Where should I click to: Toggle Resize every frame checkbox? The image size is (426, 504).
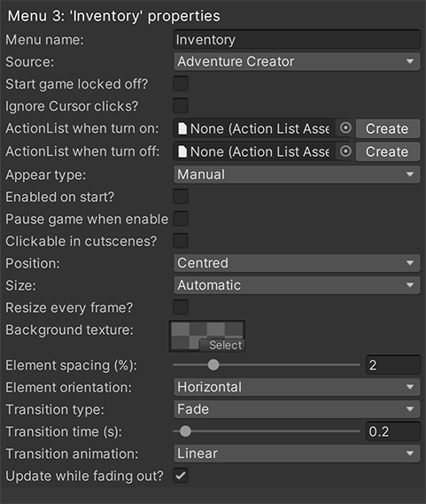point(181,307)
